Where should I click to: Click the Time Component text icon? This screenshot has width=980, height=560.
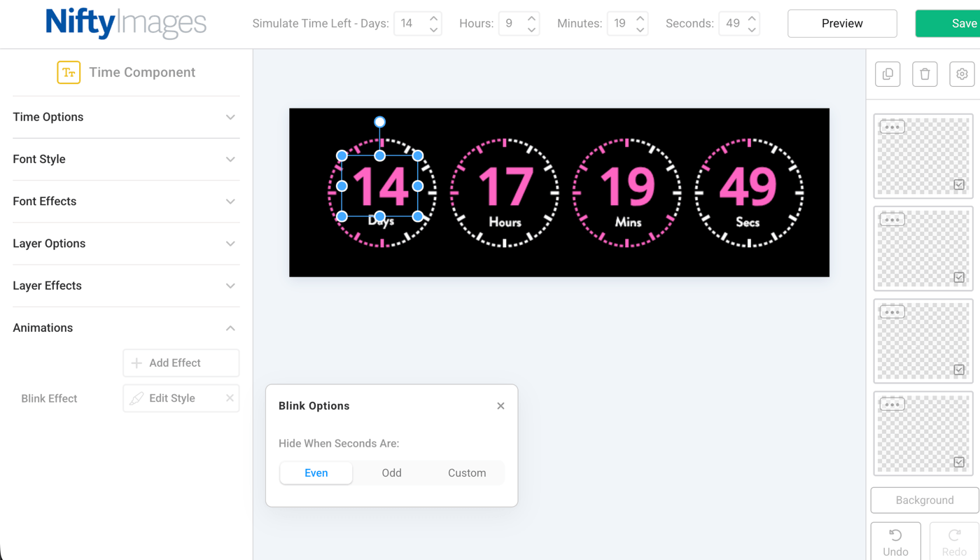click(x=69, y=72)
